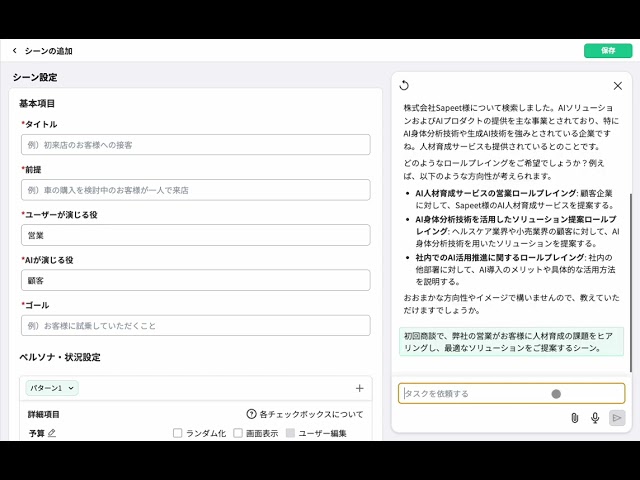Open the help icon for 各チェックボックスについて

[251, 414]
